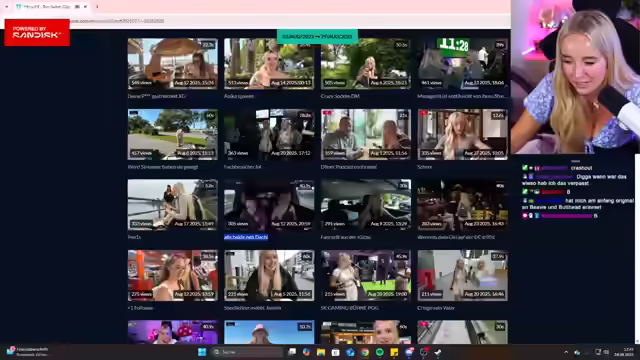
Task: Open Task View in the taskbar
Action: (x=292, y=352)
